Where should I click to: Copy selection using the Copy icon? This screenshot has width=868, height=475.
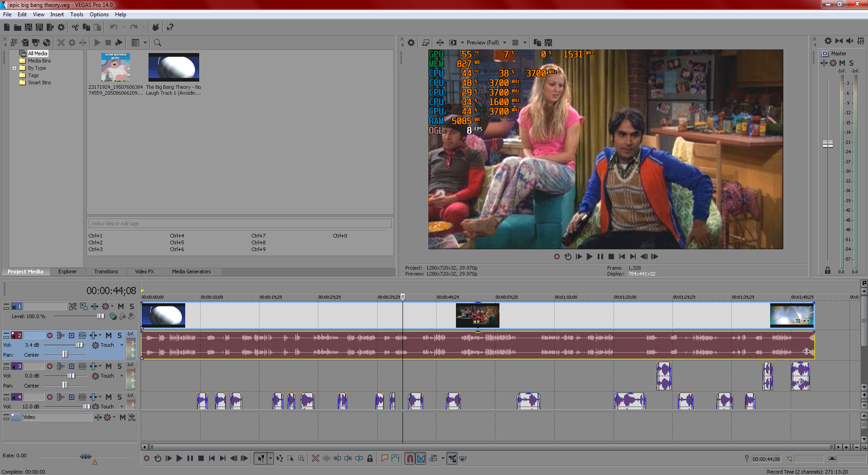tap(86, 27)
